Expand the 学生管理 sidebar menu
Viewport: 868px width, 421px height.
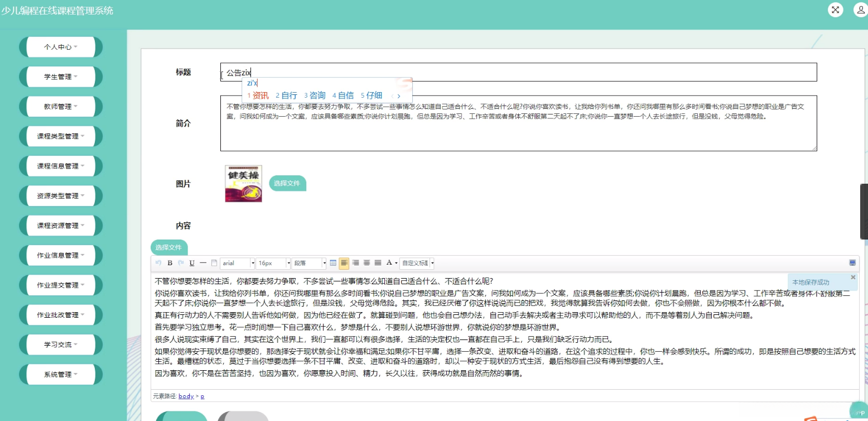point(61,77)
